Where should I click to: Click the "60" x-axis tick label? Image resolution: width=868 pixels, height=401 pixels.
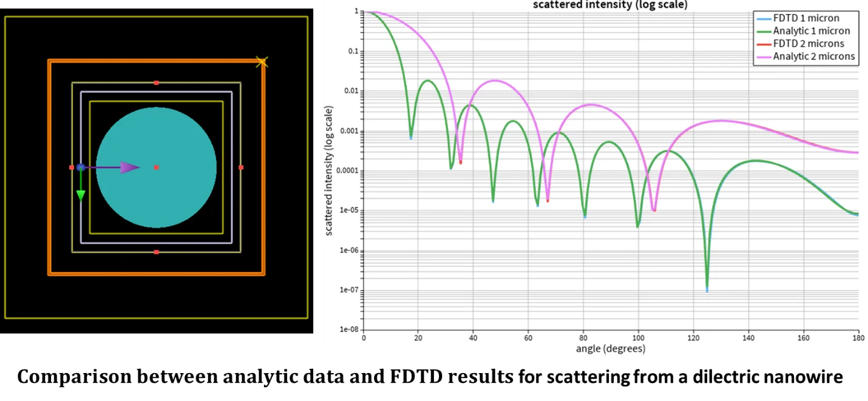[528, 339]
